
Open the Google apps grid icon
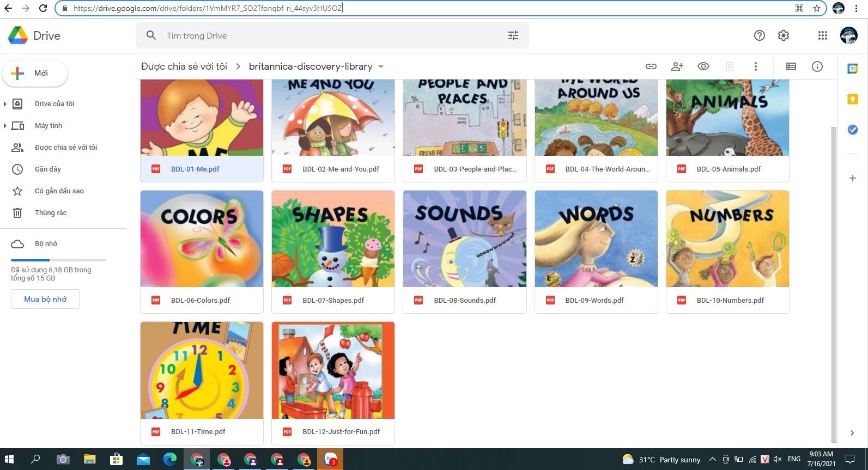click(822, 35)
